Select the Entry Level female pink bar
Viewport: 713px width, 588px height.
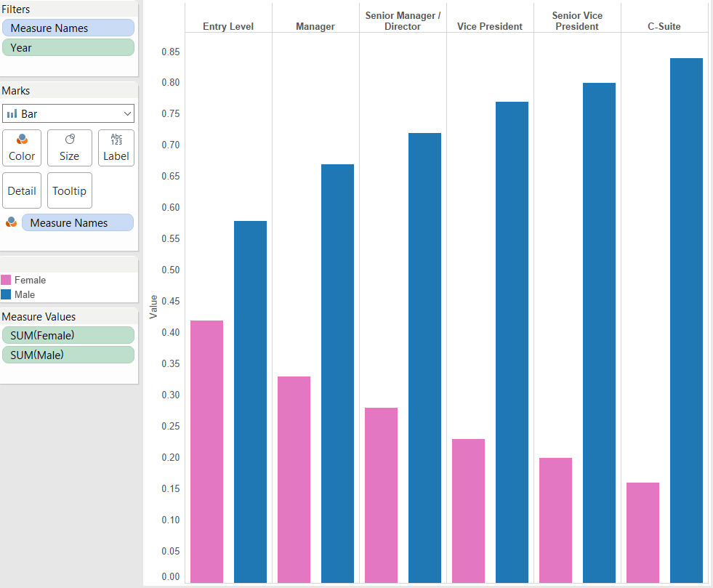click(x=207, y=451)
